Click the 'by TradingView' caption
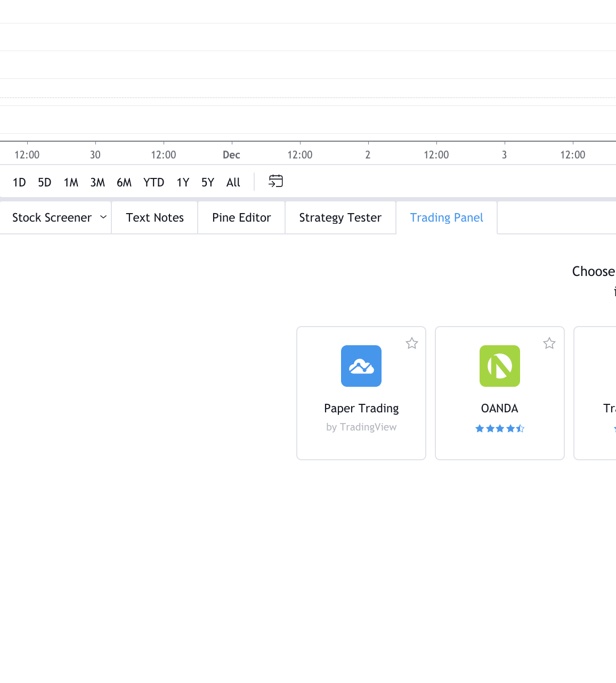 (x=361, y=427)
